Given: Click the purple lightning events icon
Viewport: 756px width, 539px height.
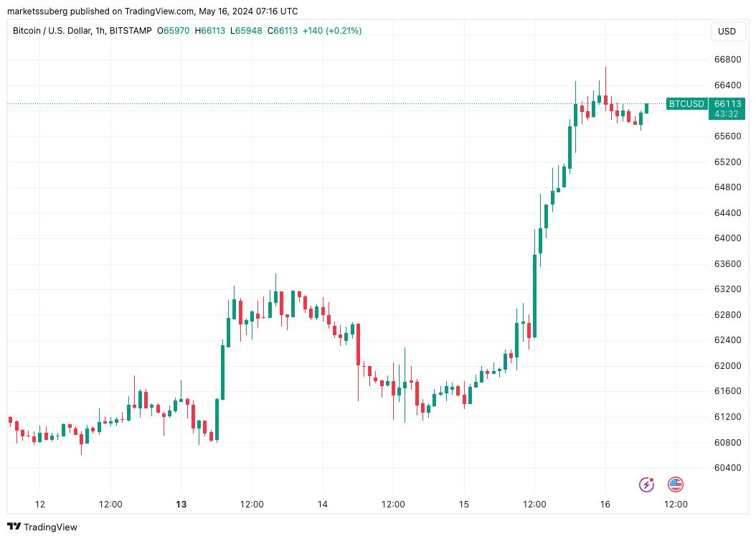Looking at the screenshot, I should 646,484.
